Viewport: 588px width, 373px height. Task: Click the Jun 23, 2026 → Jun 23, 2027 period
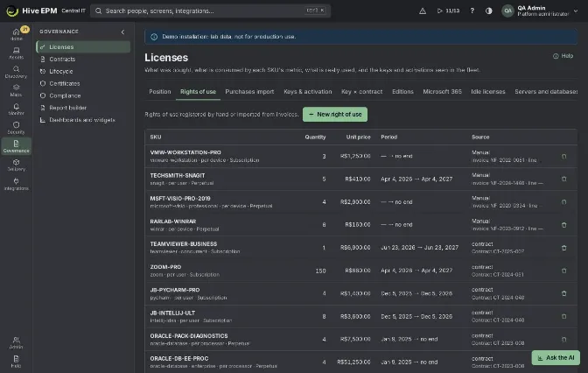click(419, 248)
